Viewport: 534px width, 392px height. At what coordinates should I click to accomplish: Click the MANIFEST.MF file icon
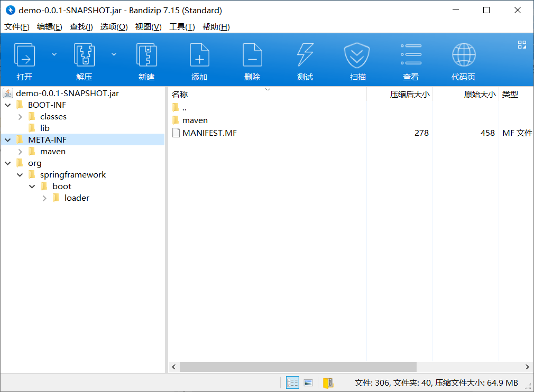click(176, 133)
